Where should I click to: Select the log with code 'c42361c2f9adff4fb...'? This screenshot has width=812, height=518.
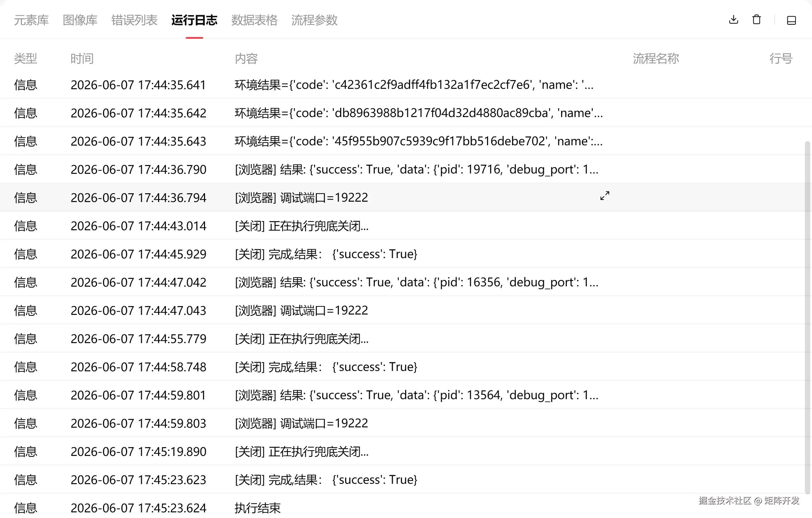point(406,85)
